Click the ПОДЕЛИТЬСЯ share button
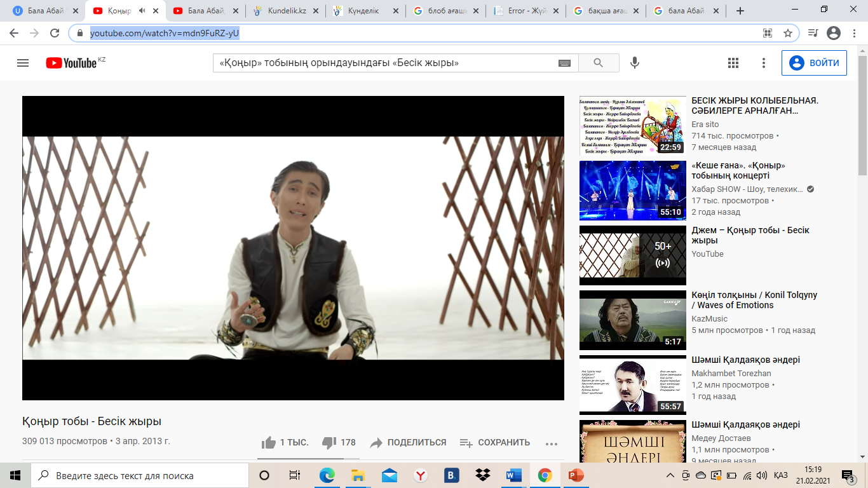Image resolution: width=868 pixels, height=488 pixels. click(x=409, y=443)
